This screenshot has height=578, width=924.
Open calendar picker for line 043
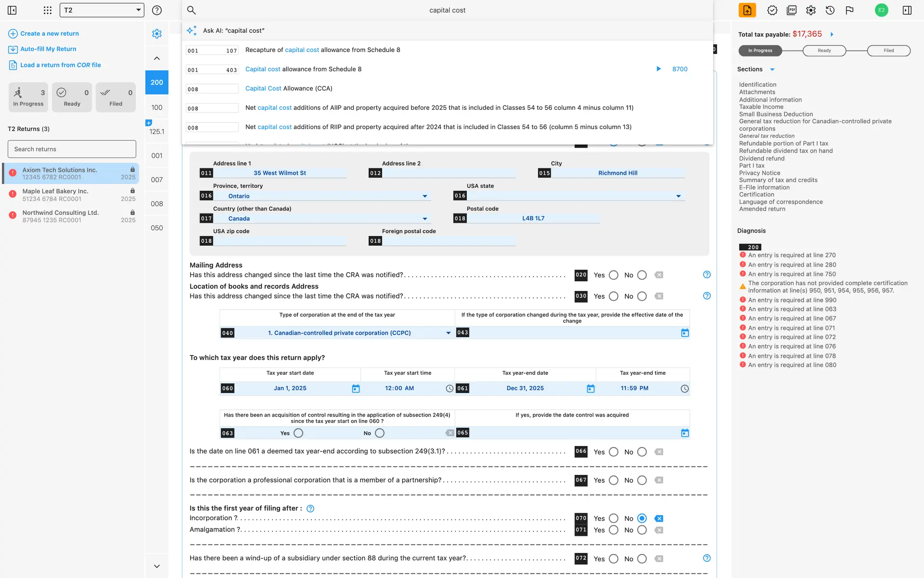pos(685,333)
